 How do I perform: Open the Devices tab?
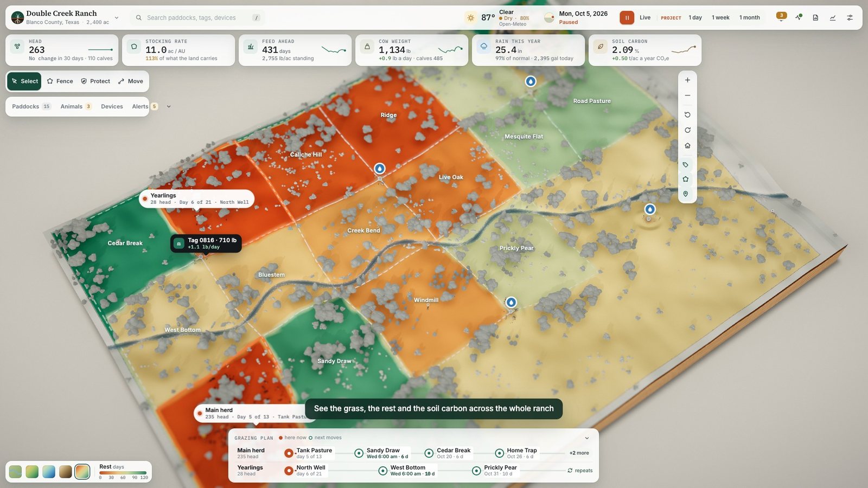coord(112,107)
